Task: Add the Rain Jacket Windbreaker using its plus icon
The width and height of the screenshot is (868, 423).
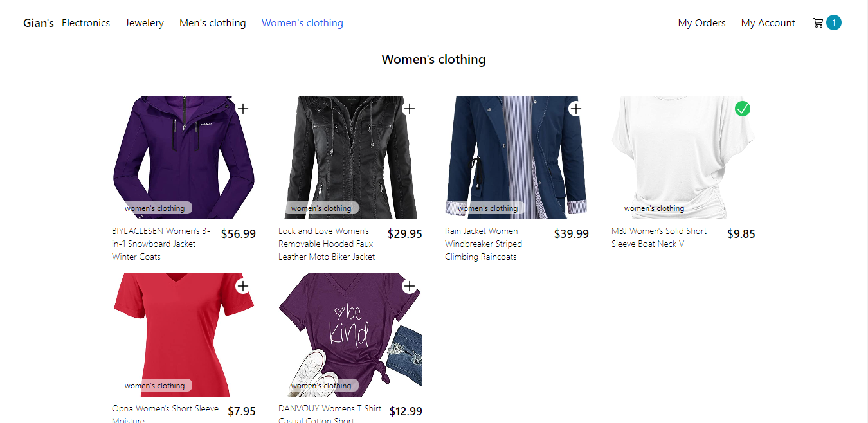Action: (x=575, y=109)
